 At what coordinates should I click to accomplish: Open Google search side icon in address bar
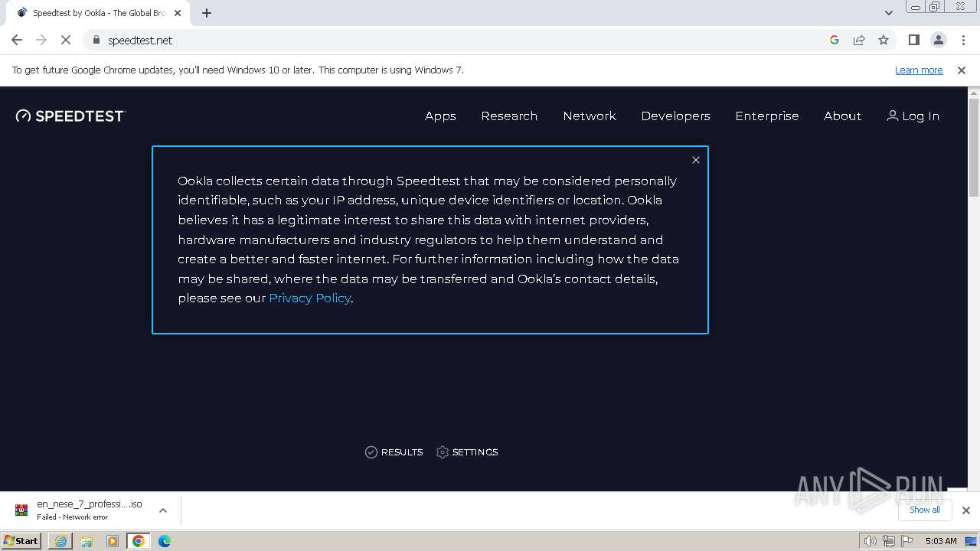tap(835, 40)
